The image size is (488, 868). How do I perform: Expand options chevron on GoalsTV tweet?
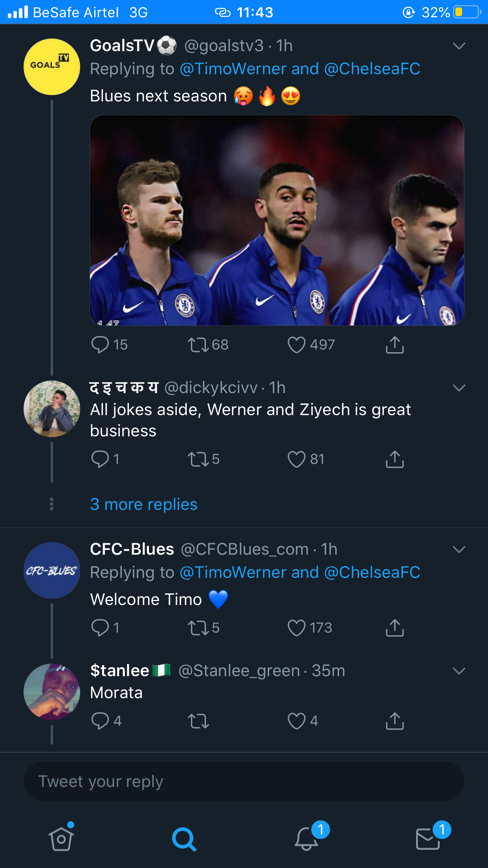[x=459, y=46]
